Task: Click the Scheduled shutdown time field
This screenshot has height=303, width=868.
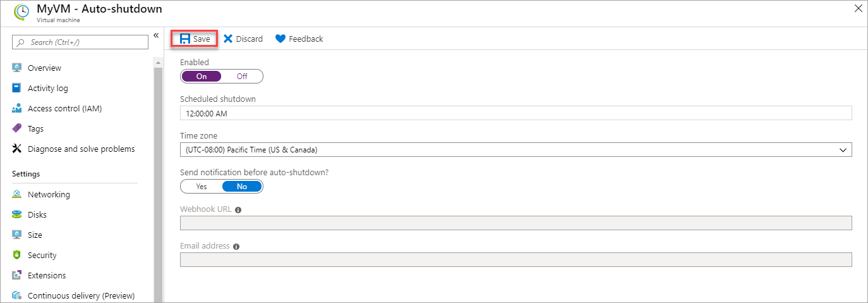Action: point(515,113)
